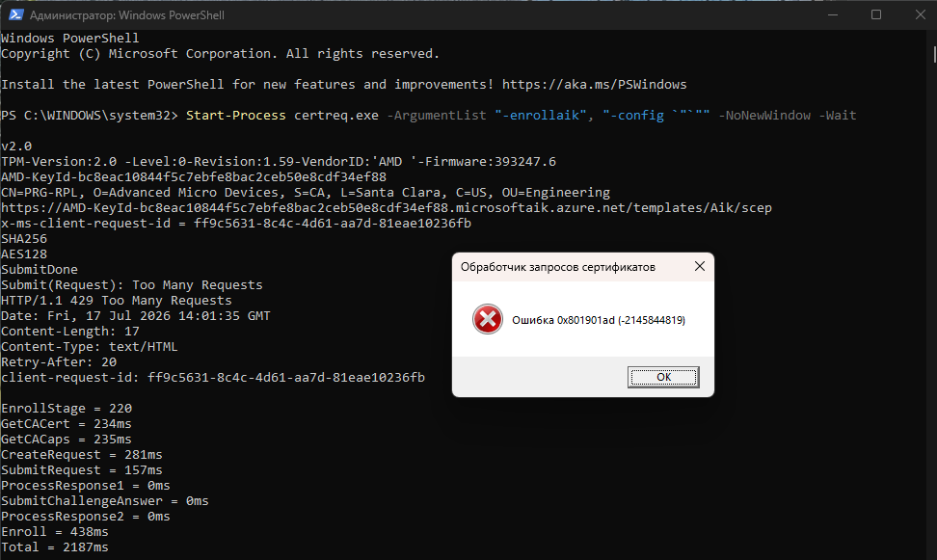Maximize the PowerShell window
This screenshot has width=937, height=560.
(x=876, y=15)
